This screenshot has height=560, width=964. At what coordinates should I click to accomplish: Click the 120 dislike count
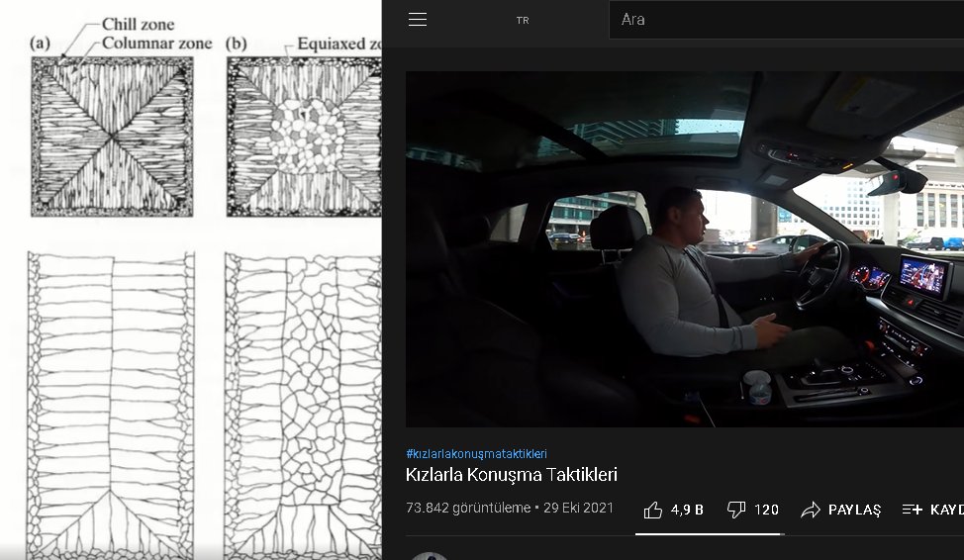coord(766,510)
